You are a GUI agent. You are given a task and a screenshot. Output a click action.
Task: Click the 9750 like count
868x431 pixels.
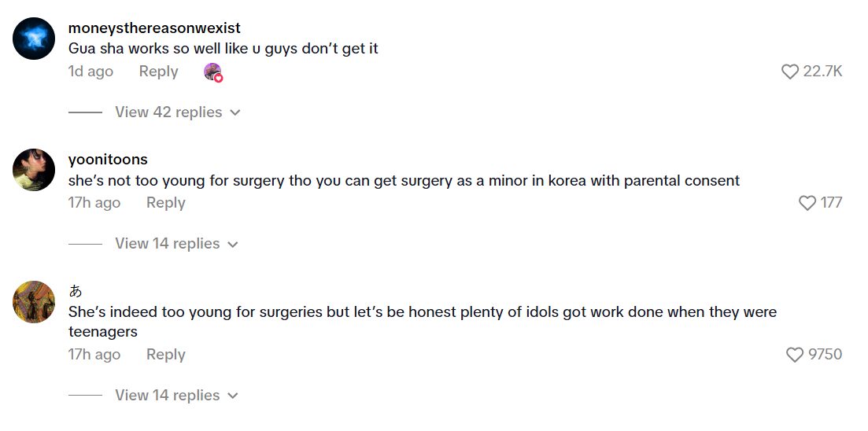coord(825,355)
